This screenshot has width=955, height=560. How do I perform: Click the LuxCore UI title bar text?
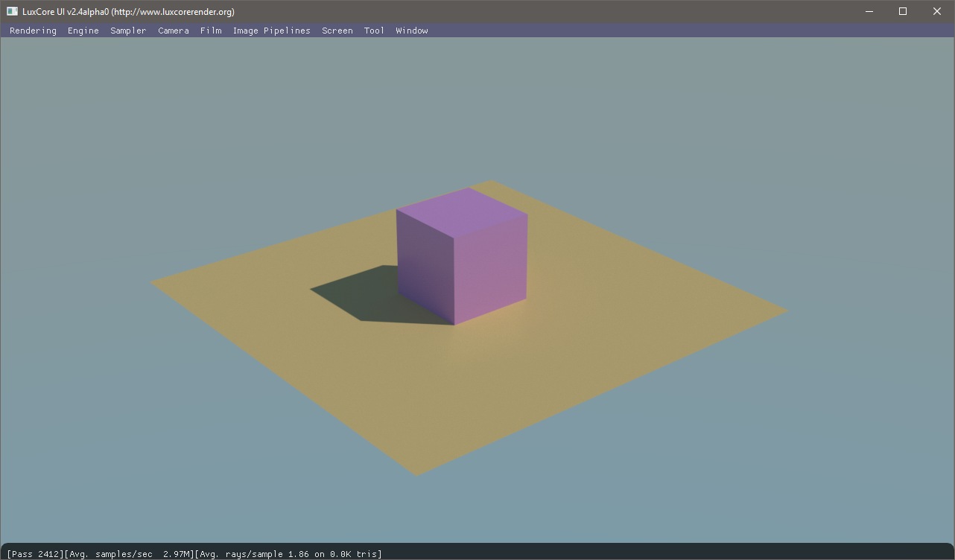coord(128,11)
